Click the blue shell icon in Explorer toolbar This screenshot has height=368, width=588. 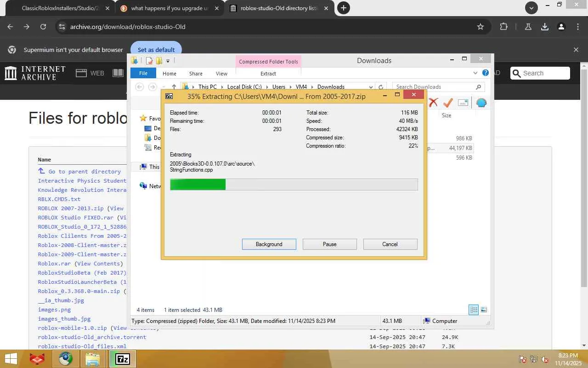point(481,103)
